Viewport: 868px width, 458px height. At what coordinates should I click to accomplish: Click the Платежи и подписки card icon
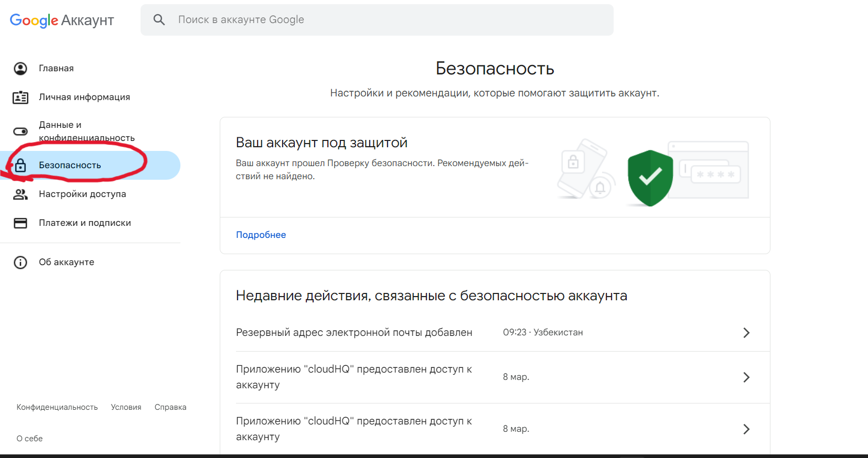coord(20,223)
